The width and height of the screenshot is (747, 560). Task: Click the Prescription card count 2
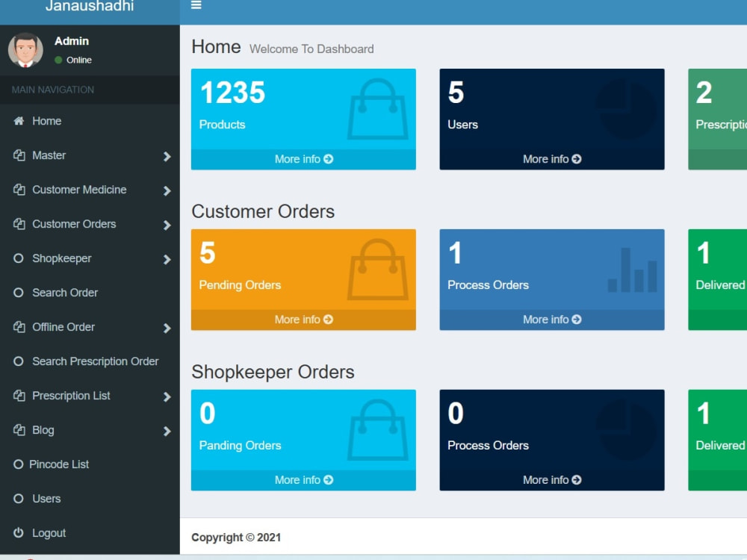coord(704,93)
